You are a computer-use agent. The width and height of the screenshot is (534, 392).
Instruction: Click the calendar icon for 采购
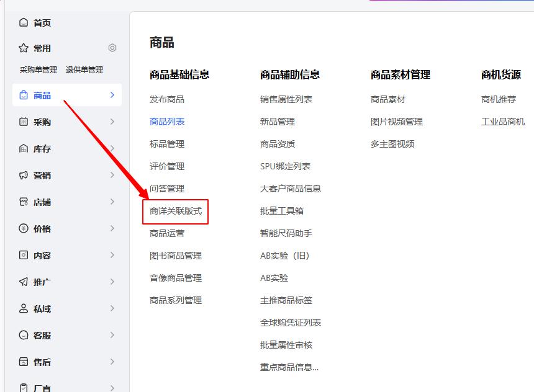click(x=24, y=122)
